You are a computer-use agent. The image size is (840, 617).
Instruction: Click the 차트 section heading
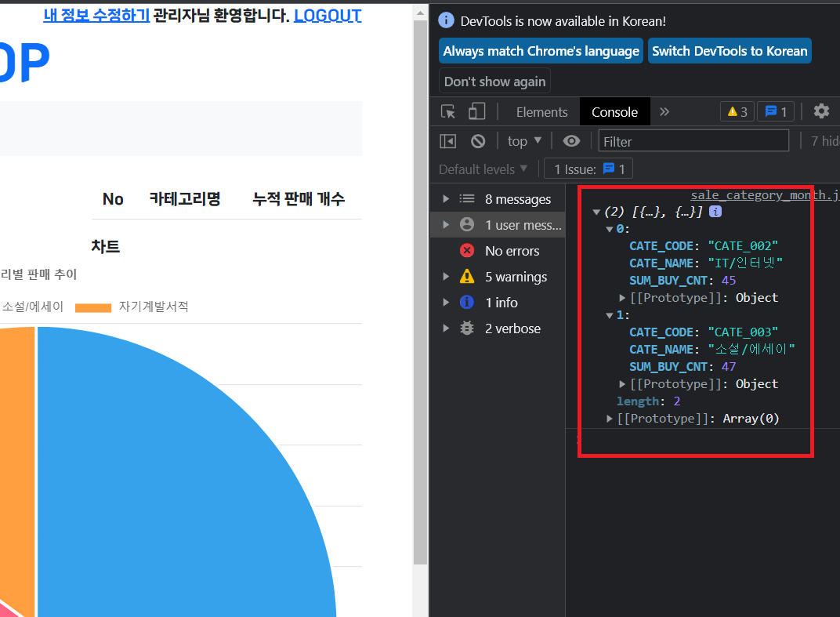click(106, 246)
